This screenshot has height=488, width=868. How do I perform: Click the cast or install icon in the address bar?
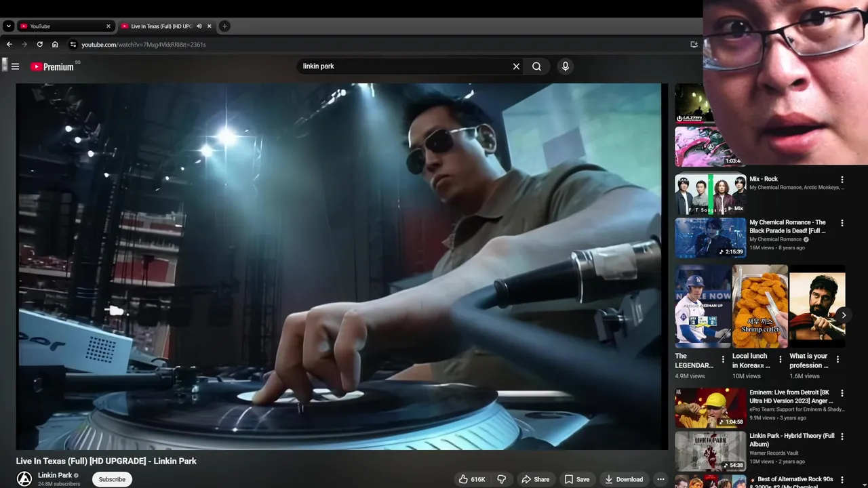click(694, 45)
